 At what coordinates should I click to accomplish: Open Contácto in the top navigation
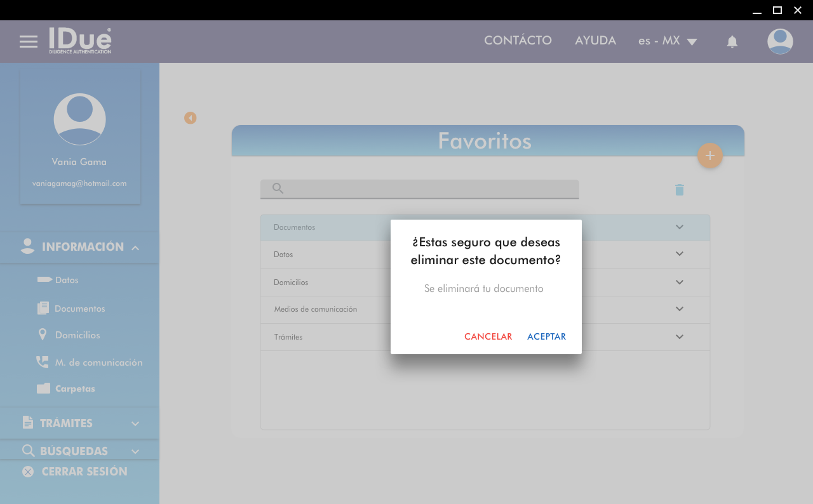click(x=518, y=41)
